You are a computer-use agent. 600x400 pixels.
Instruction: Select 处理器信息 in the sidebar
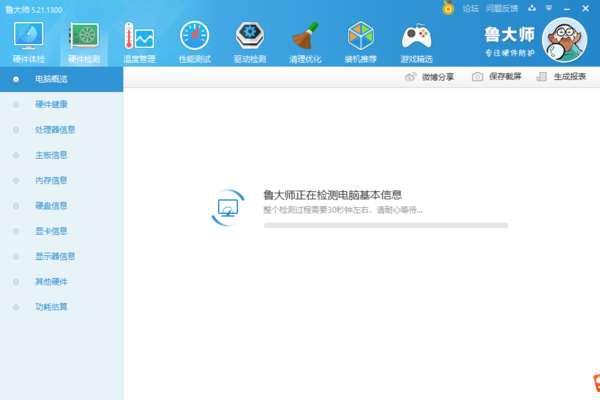pyautogui.click(x=55, y=129)
